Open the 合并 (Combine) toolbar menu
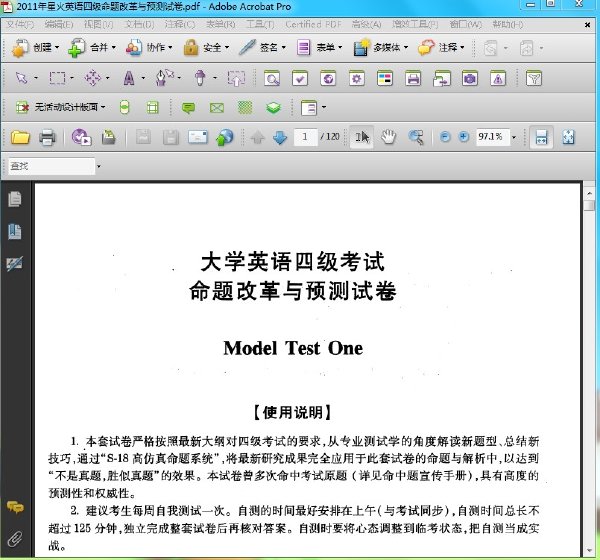Image resolution: width=600 pixels, height=560 pixels. tap(92, 48)
